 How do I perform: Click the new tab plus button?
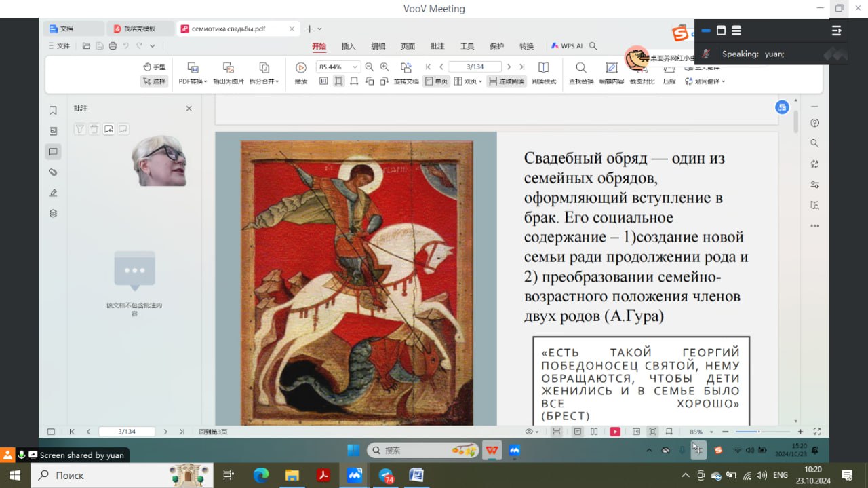click(309, 29)
